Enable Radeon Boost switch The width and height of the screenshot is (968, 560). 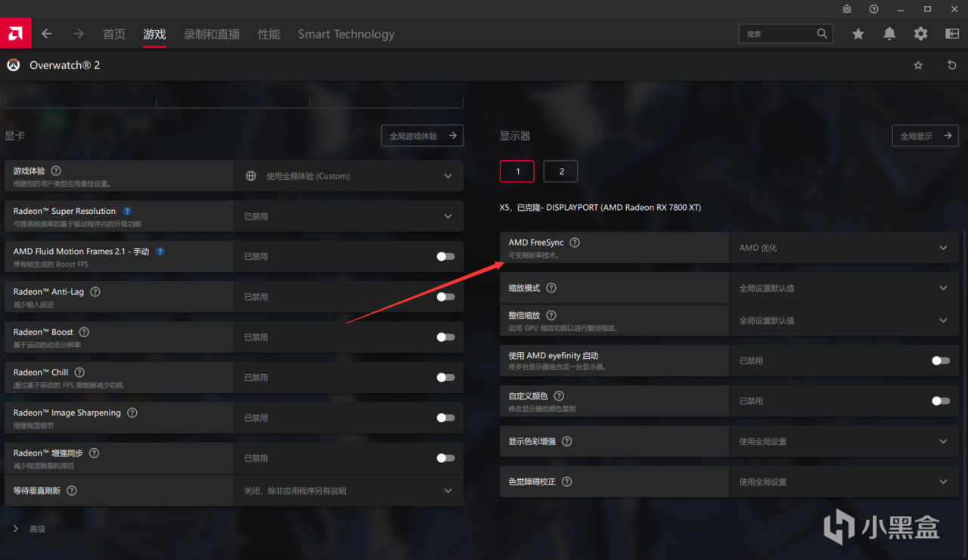[446, 337]
